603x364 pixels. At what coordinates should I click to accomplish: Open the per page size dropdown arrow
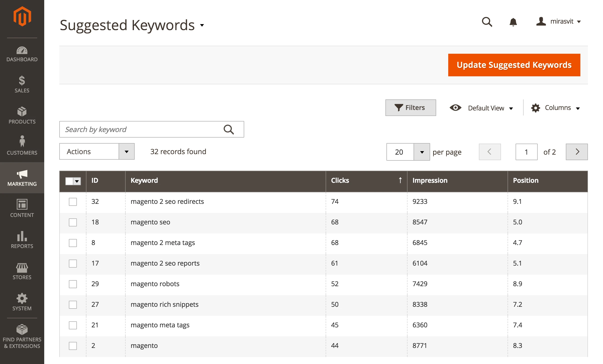coord(422,152)
